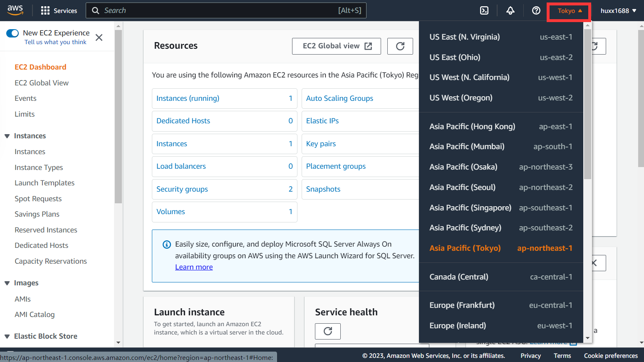Toggle New EC2 Experience switch
Image resolution: width=644 pixels, height=362 pixels.
[x=12, y=33]
